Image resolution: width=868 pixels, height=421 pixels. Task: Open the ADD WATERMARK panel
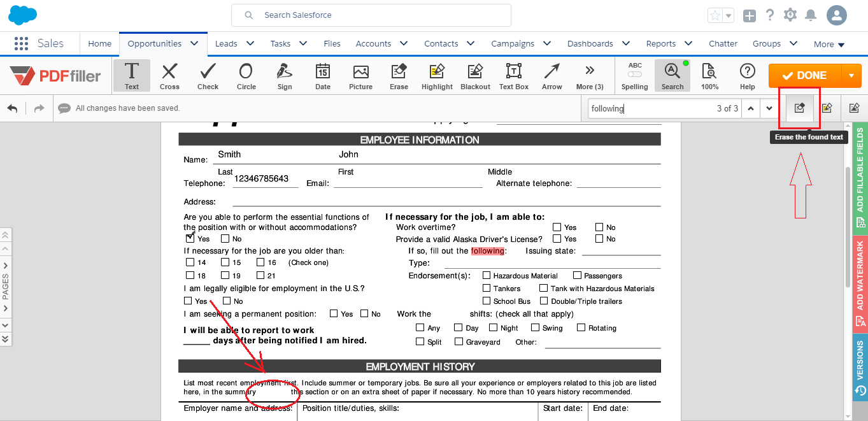tap(860, 283)
